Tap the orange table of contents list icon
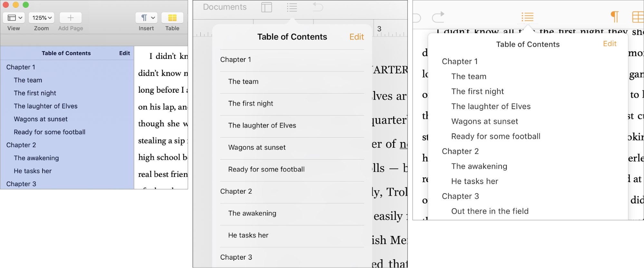The image size is (644, 268). (x=527, y=17)
